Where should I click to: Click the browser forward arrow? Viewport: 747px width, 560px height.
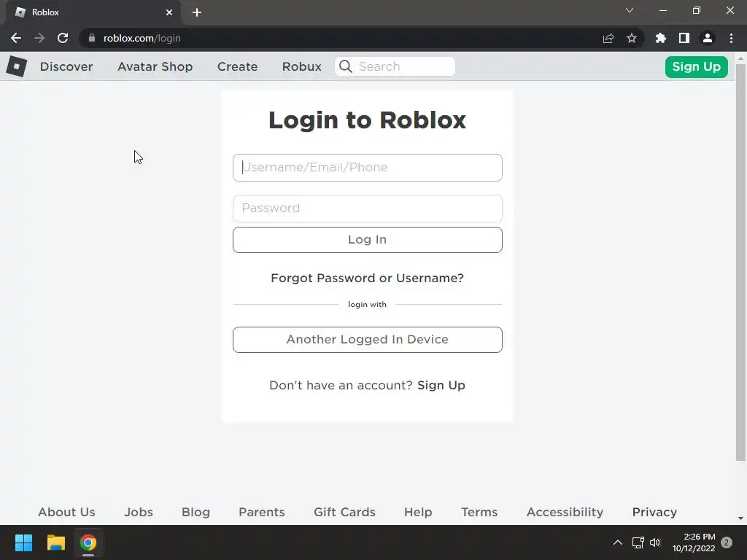point(39,38)
